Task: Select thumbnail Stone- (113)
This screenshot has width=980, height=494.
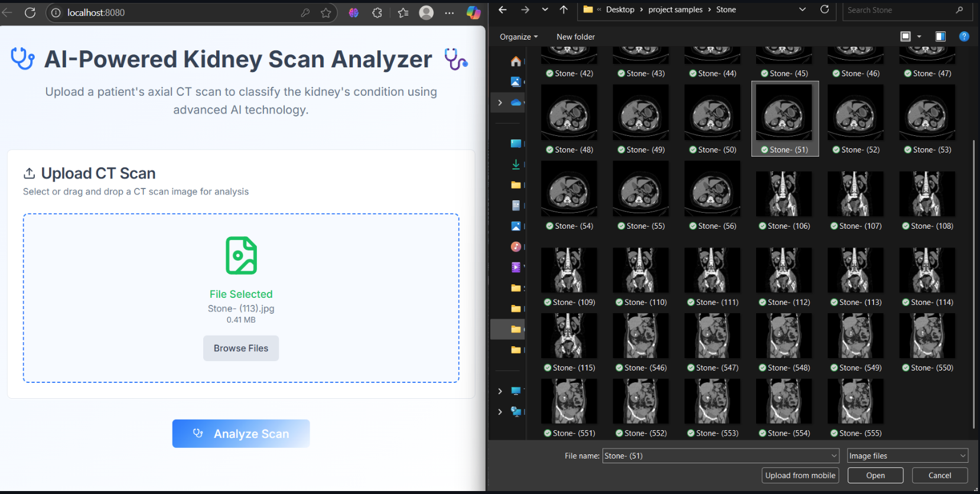Action: (x=856, y=277)
